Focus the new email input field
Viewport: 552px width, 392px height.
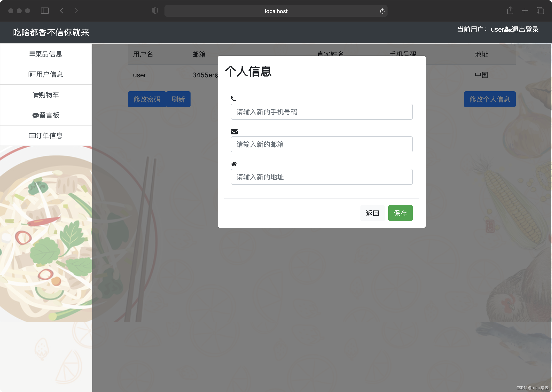(322, 144)
